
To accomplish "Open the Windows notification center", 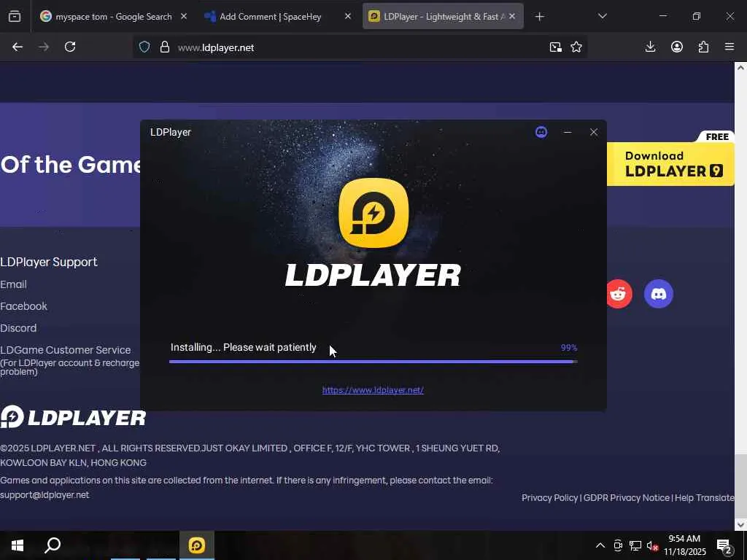I will [x=724, y=545].
